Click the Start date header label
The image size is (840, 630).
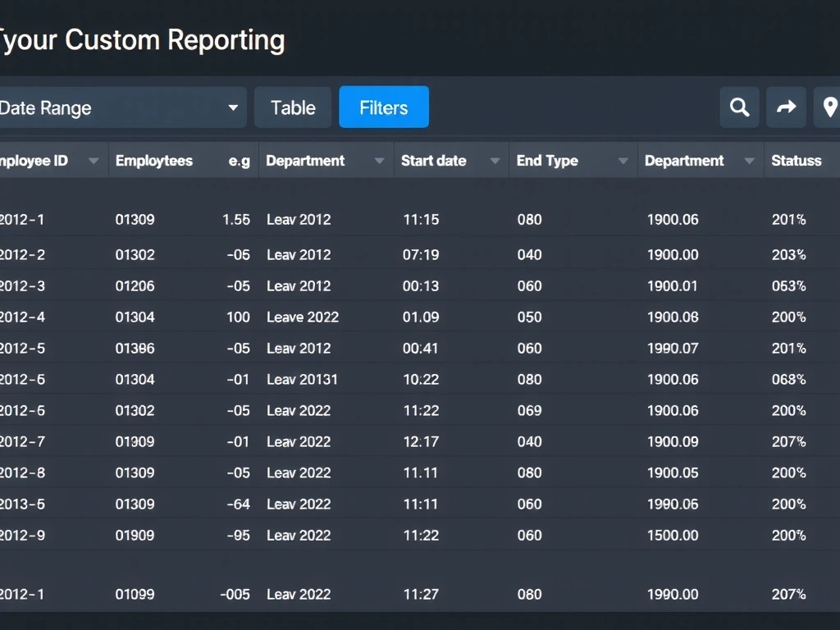pos(433,160)
